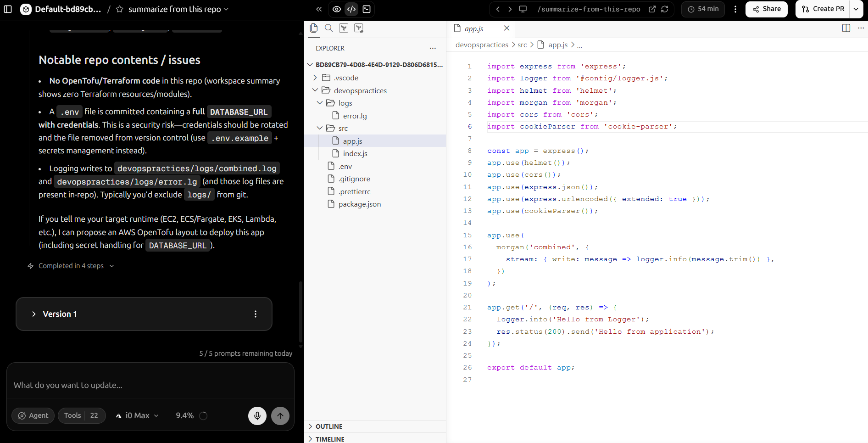Focus the What do you want to update input

(x=150, y=385)
